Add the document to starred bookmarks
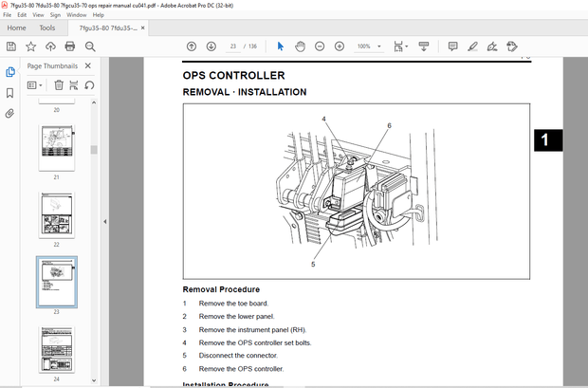 [30, 46]
